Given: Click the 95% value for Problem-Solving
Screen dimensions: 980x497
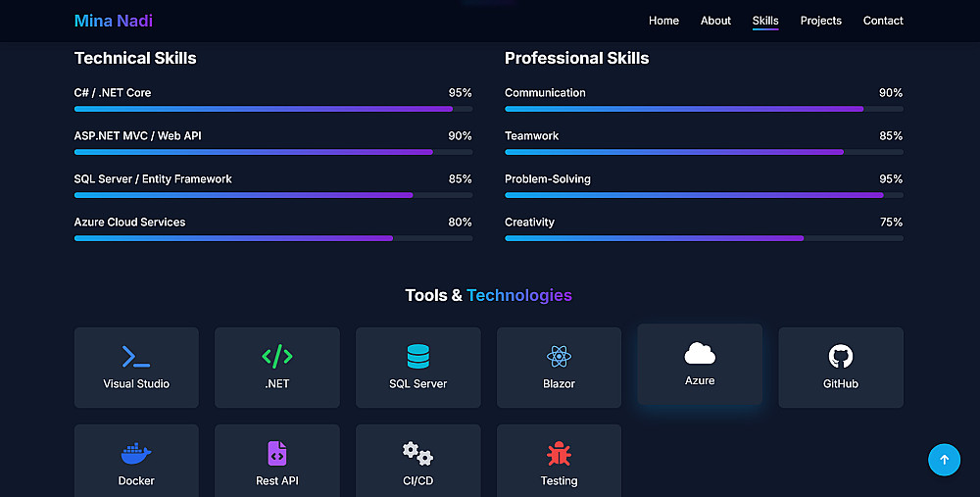Looking at the screenshot, I should [891, 178].
